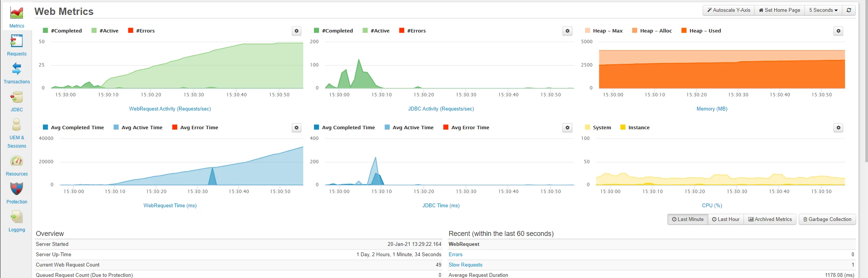Image resolution: width=868 pixels, height=278 pixels.
Task: Open the Requests sidebar icon
Action: 16,41
